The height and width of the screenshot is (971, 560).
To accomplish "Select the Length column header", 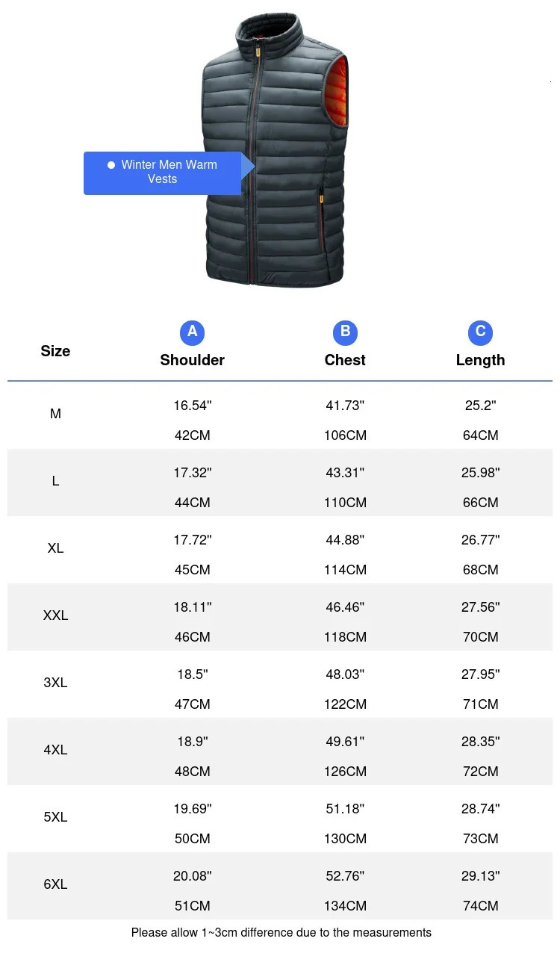I will (x=480, y=360).
